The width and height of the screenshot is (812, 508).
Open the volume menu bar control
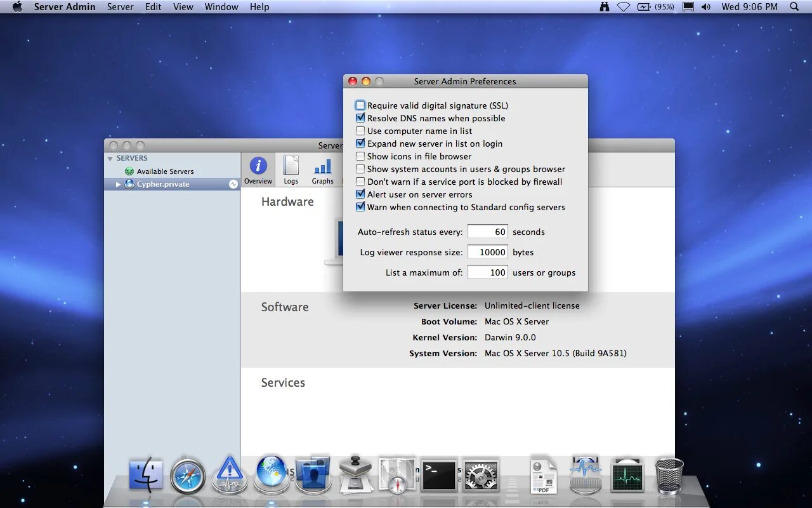coord(706,7)
